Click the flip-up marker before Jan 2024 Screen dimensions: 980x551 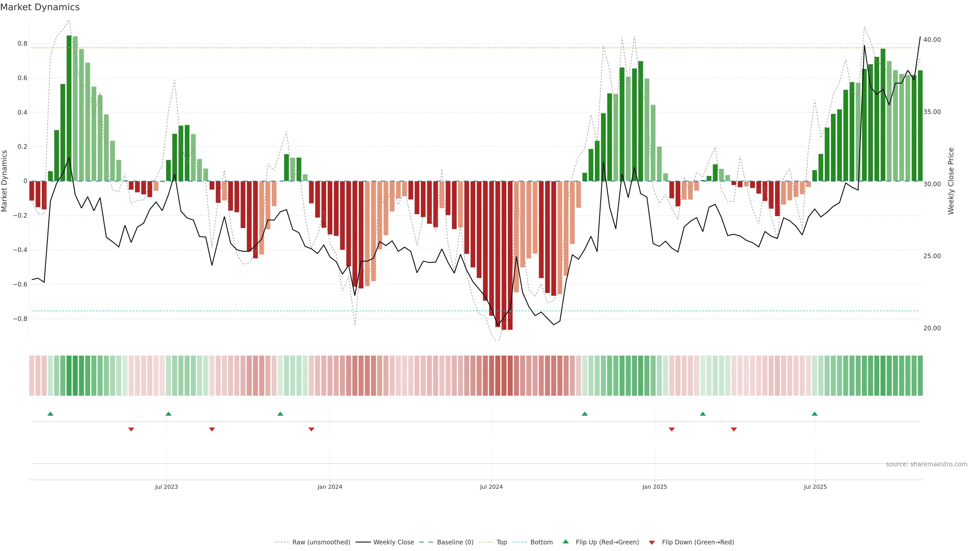click(280, 414)
